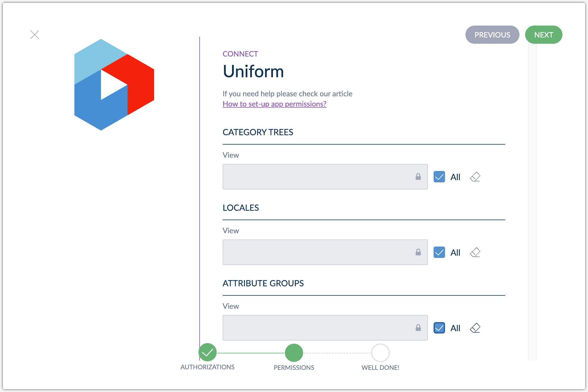
Task: Click the diamond clear icon next to Category Trees
Action: 475,177
